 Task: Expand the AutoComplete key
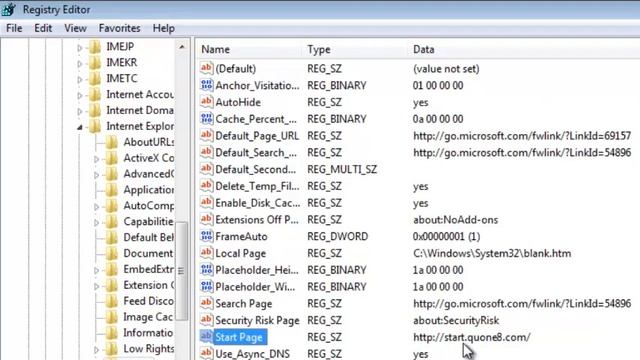[96, 207]
